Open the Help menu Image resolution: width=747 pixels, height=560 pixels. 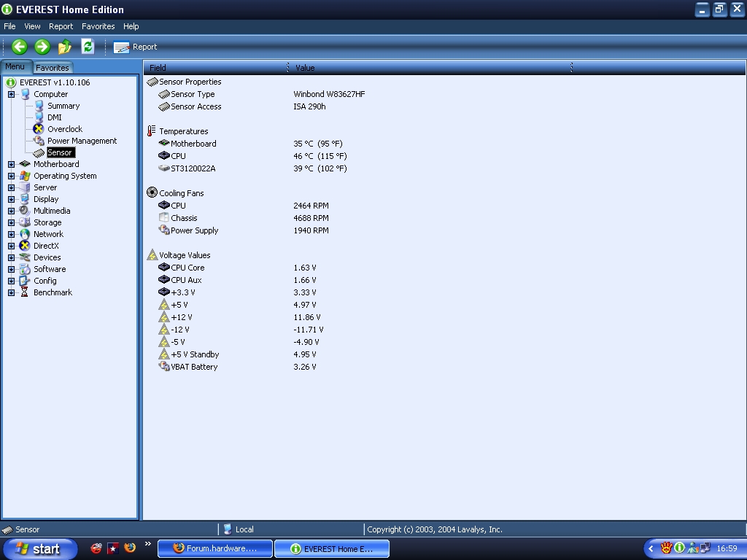coord(131,26)
